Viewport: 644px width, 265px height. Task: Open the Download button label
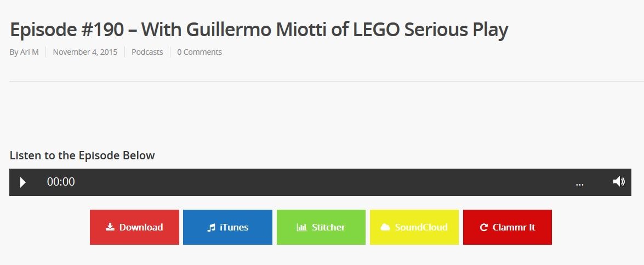tap(141, 227)
